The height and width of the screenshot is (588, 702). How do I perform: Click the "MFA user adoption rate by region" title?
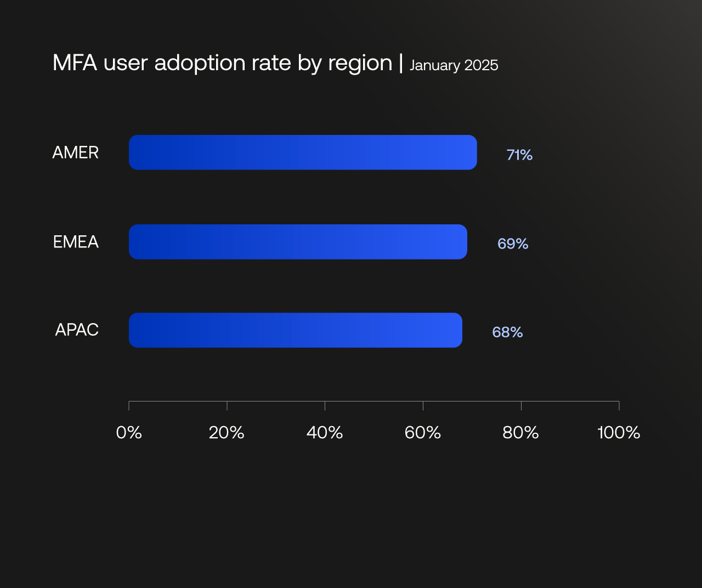point(222,63)
